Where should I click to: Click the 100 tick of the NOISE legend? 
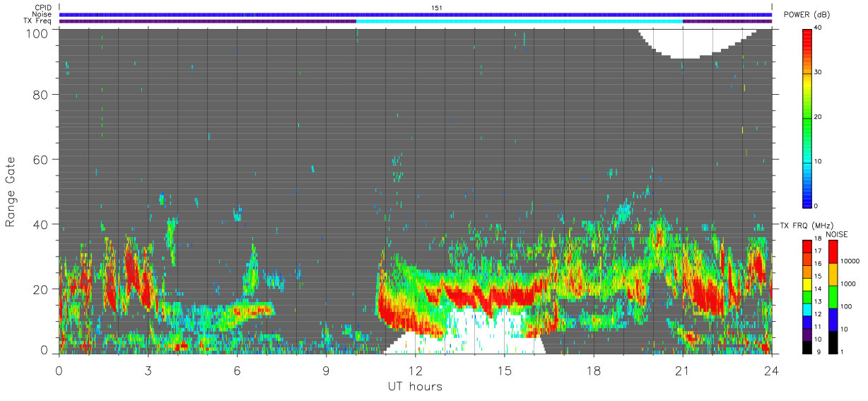pos(845,306)
